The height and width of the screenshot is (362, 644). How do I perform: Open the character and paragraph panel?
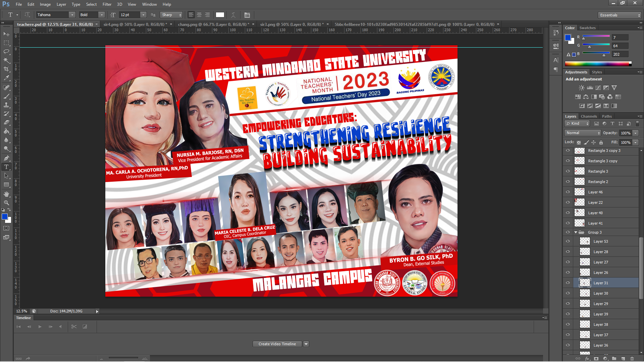click(247, 15)
